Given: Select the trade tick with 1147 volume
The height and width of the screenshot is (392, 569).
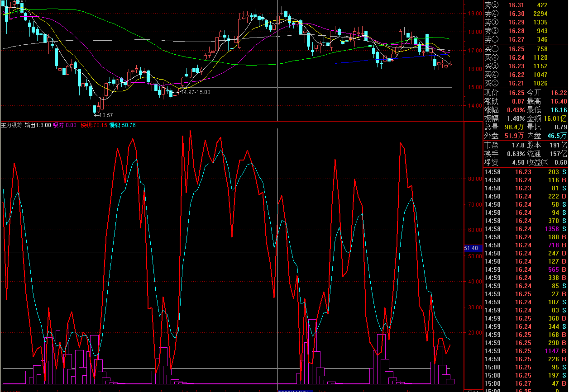Looking at the screenshot, I should coord(526,351).
